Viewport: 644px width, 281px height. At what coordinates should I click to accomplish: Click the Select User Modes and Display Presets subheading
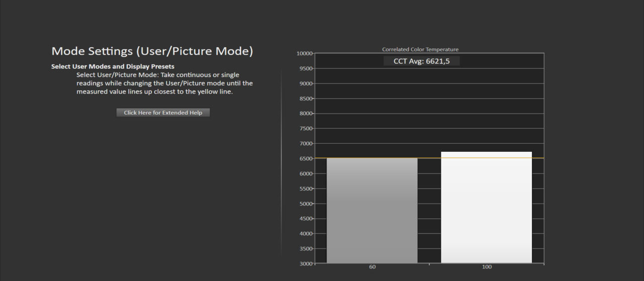pyautogui.click(x=113, y=66)
